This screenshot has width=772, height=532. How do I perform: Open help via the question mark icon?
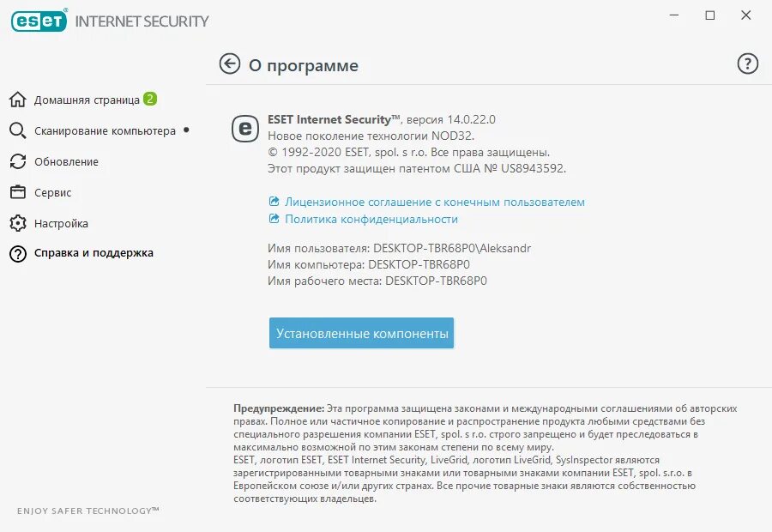point(747,64)
